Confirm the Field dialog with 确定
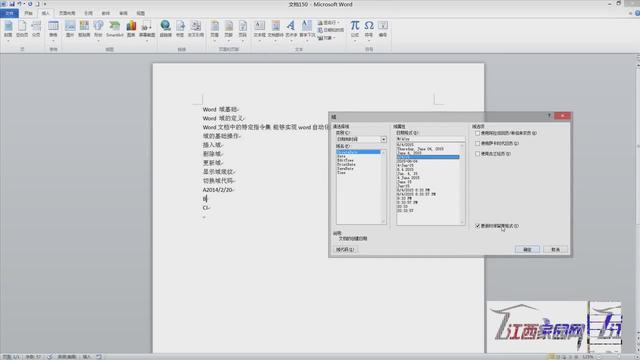640x360 pixels. tap(527, 249)
